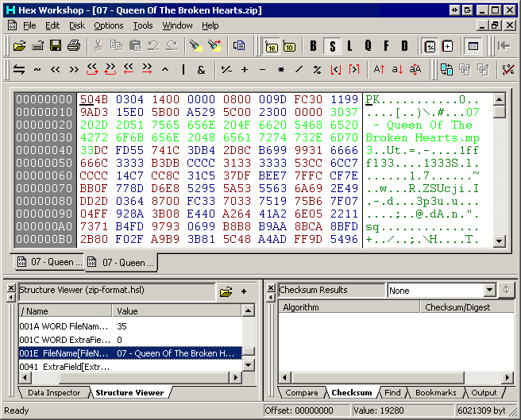Add structure with the plus button
521x420 pixels.
click(x=244, y=291)
